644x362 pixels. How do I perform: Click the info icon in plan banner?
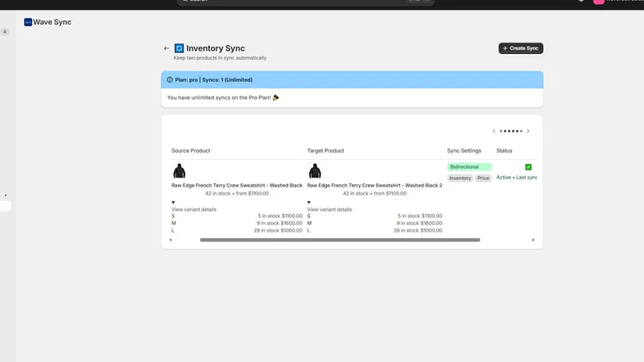(x=170, y=80)
